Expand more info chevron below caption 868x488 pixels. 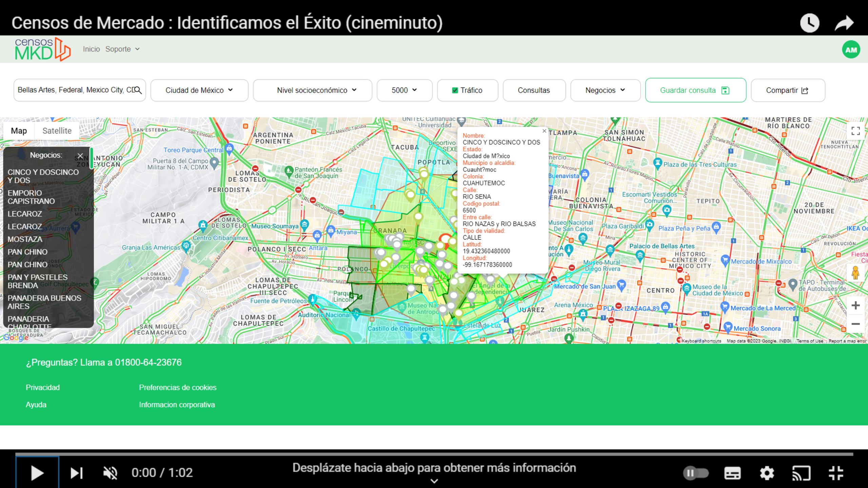click(434, 481)
